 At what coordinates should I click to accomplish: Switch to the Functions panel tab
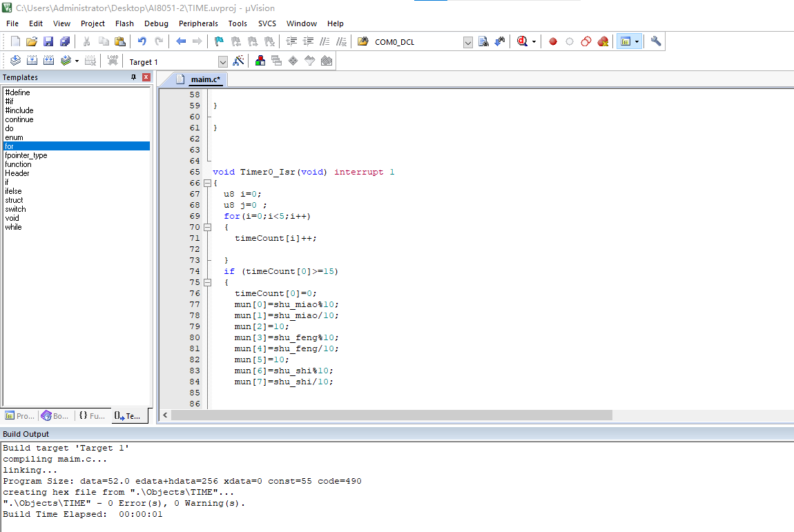pyautogui.click(x=92, y=415)
